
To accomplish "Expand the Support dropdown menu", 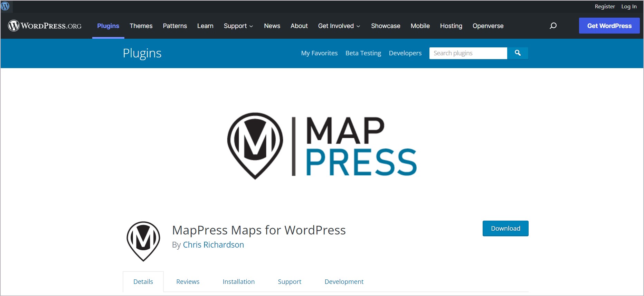I will (238, 26).
